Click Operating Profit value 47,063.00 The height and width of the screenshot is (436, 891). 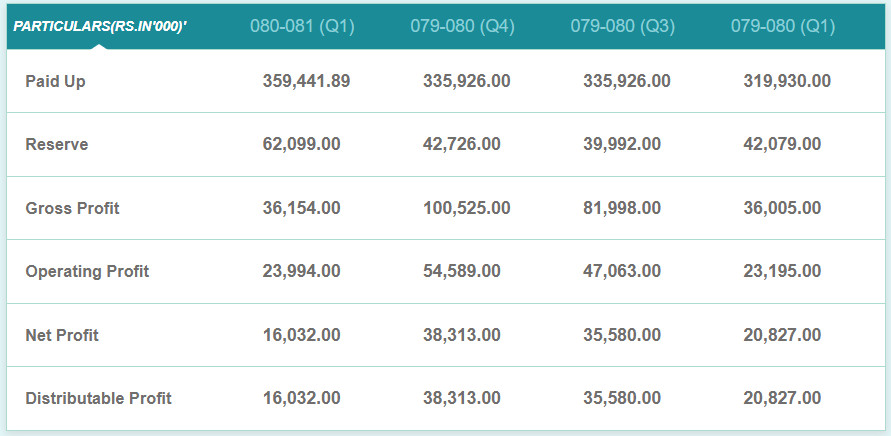(x=622, y=271)
